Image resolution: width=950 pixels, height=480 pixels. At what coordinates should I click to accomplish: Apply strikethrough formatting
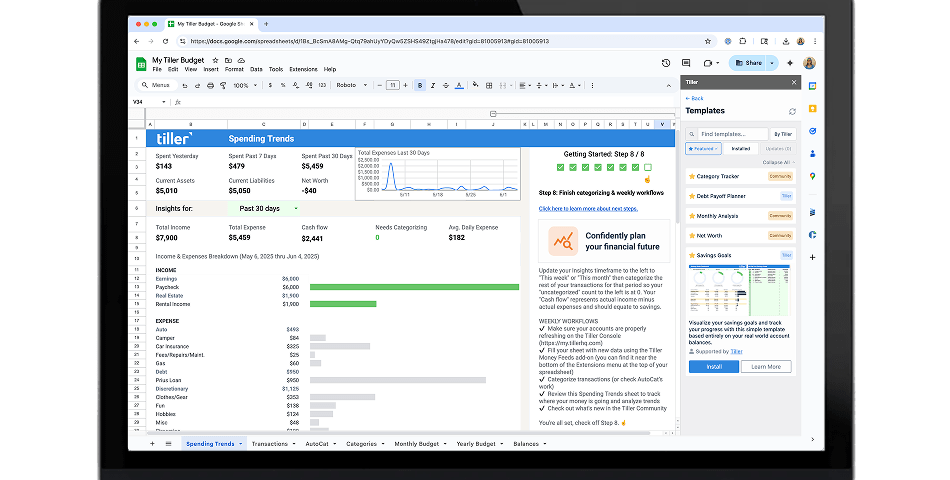tap(446, 85)
